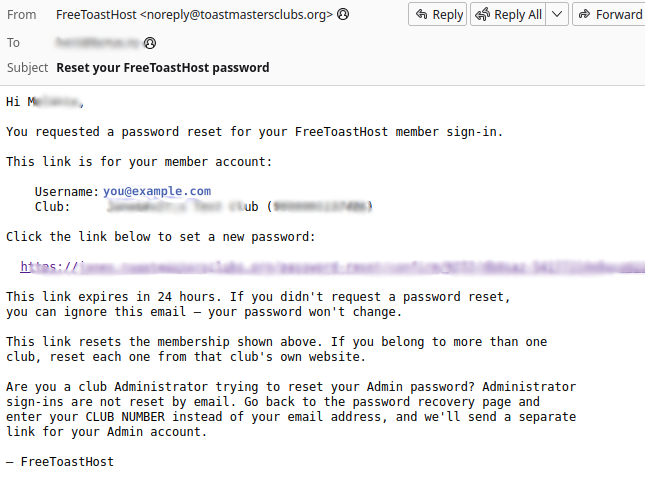Image resolution: width=645 pixels, height=481 pixels.
Task: Click the To header label
Action: 13,43
